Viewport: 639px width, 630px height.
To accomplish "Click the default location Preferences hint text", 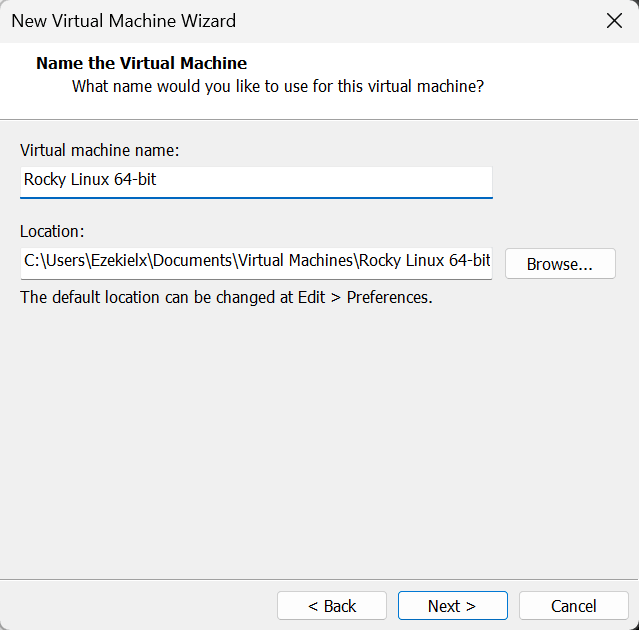I will pos(226,297).
